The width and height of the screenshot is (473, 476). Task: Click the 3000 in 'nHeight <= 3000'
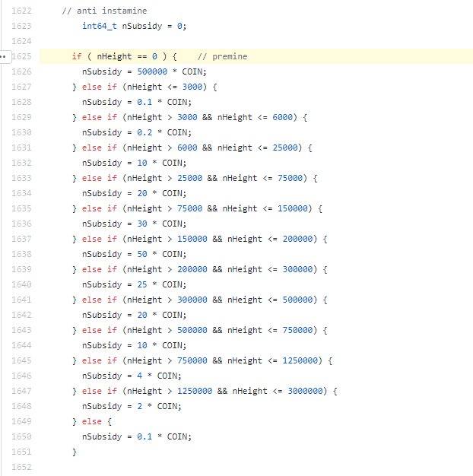[192, 87]
